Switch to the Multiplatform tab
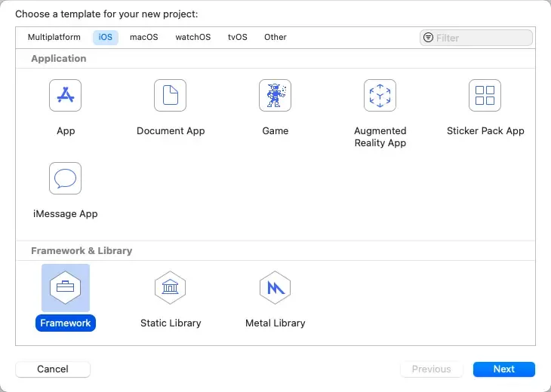This screenshot has width=551, height=392. click(x=54, y=37)
